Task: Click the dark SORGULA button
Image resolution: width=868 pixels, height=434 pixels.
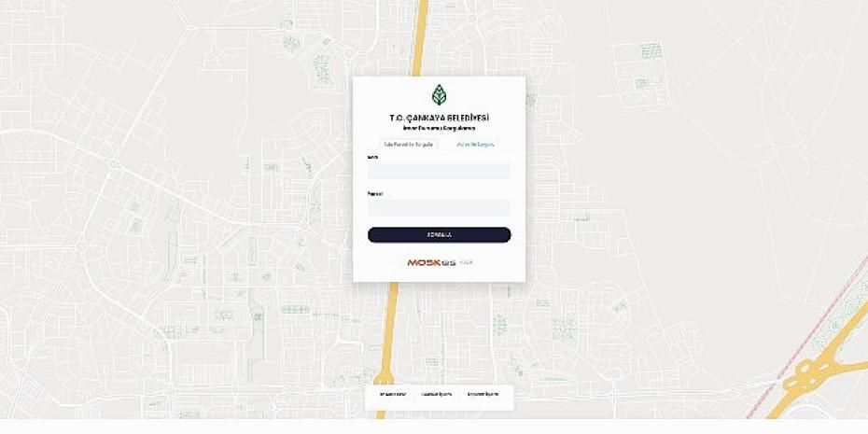Action: (439, 234)
